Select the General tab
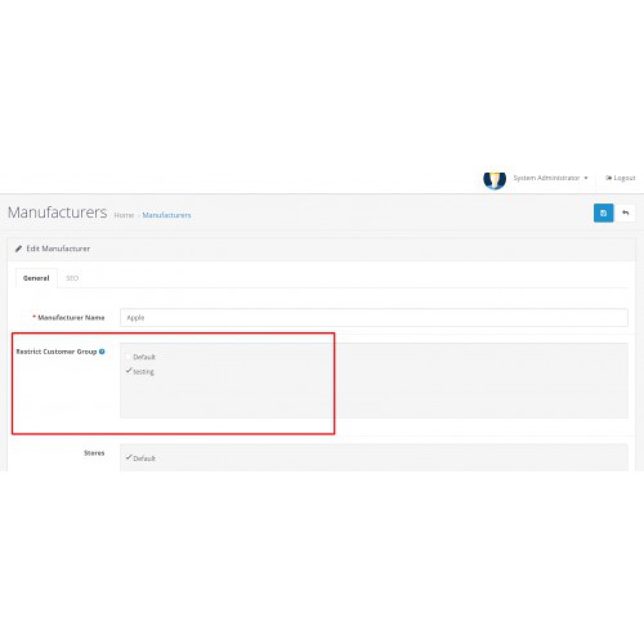The width and height of the screenshot is (644, 644). coord(35,278)
